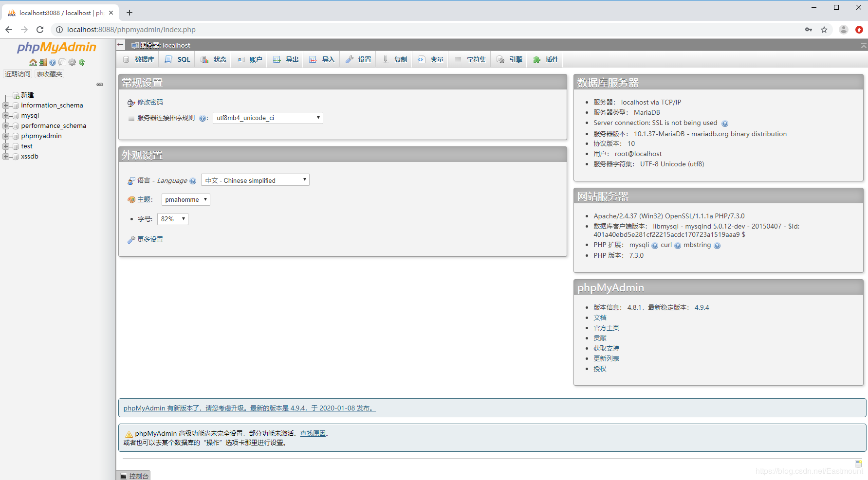Select 新建 to create a database
The image size is (868, 480).
pos(27,95)
